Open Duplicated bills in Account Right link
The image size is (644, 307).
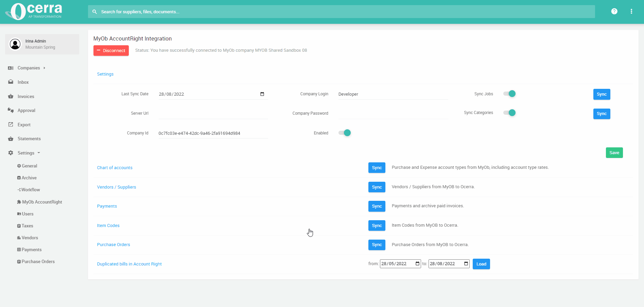[129, 264]
